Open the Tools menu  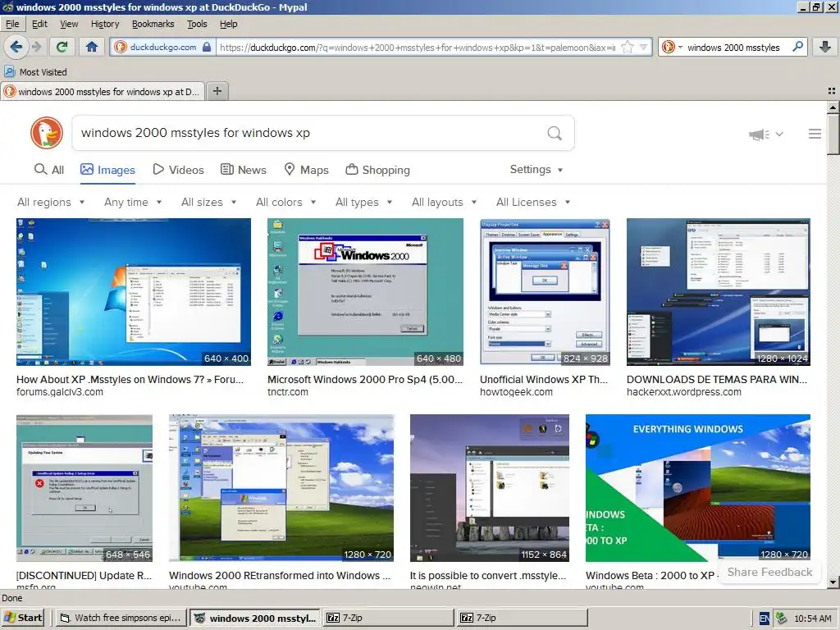pos(197,24)
